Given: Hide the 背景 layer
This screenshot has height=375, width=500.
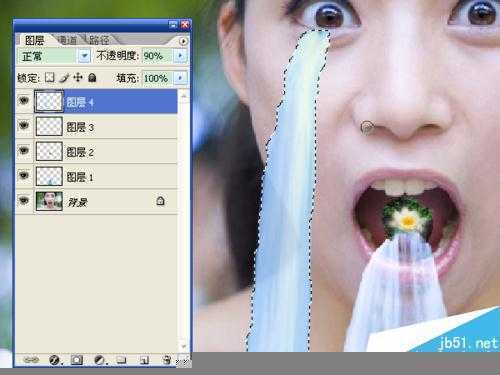Looking at the screenshot, I should click(x=24, y=200).
